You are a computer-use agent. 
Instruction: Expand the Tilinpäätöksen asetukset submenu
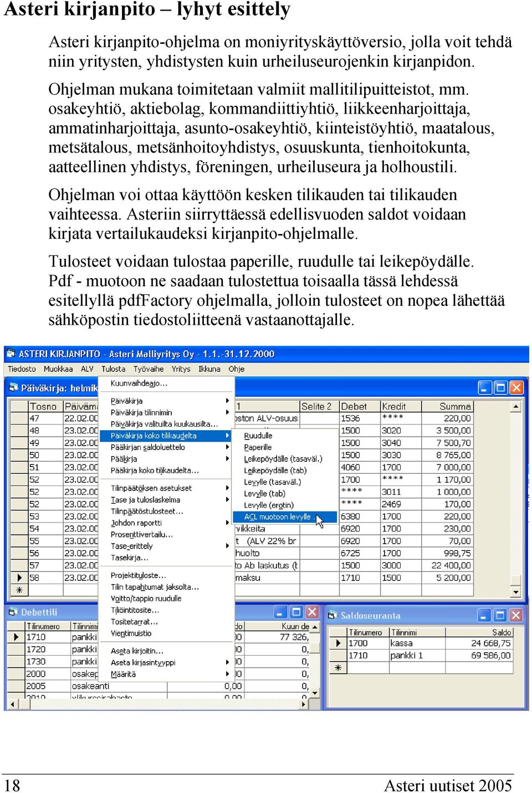[x=166, y=488]
